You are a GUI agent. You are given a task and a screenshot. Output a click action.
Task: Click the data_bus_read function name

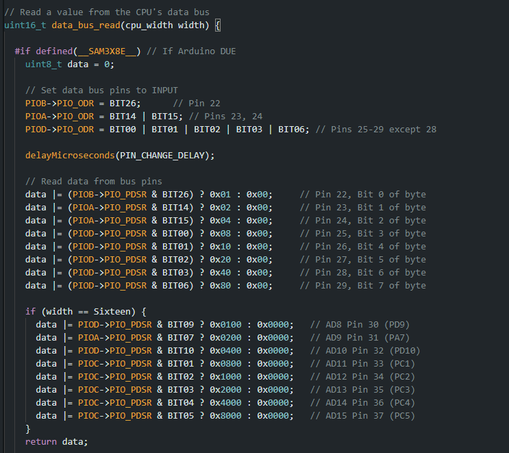coord(86,25)
